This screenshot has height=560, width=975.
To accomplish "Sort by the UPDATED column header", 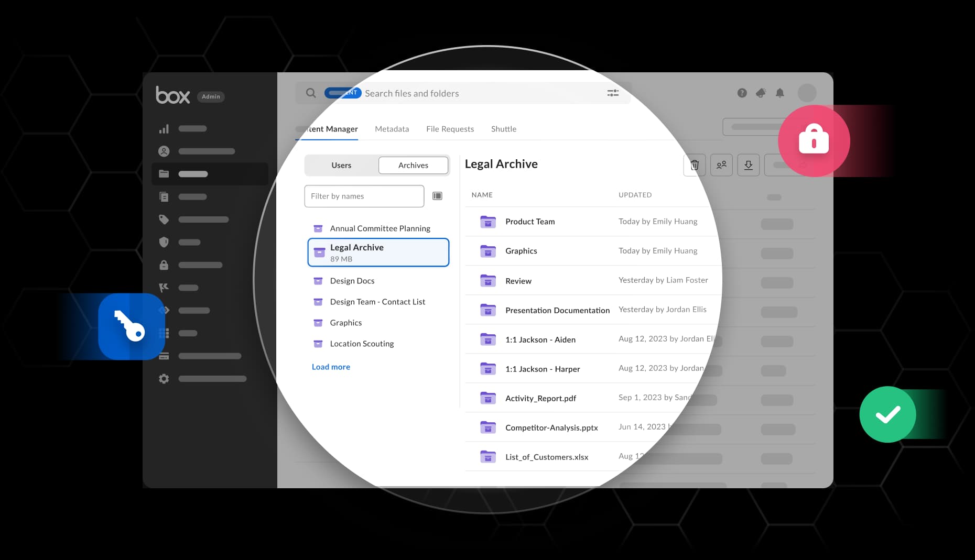I will point(635,195).
